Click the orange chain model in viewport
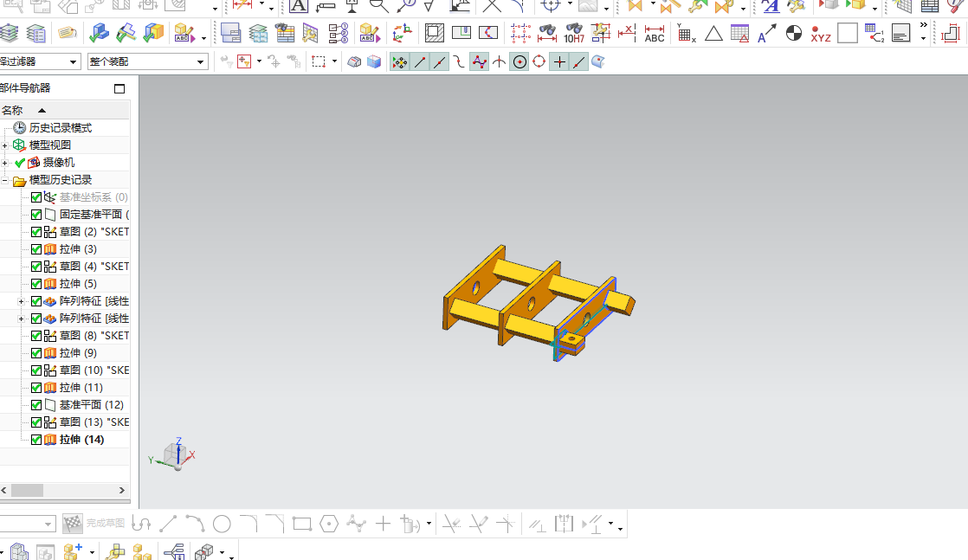 pos(539,303)
